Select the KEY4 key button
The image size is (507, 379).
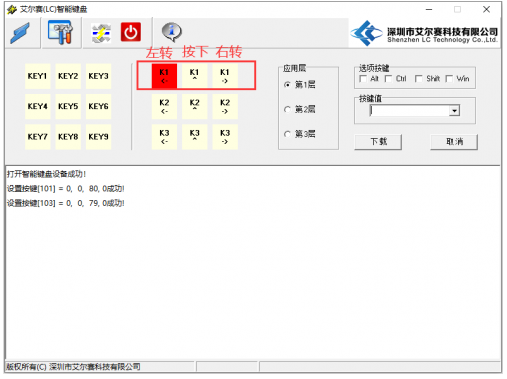coord(38,107)
